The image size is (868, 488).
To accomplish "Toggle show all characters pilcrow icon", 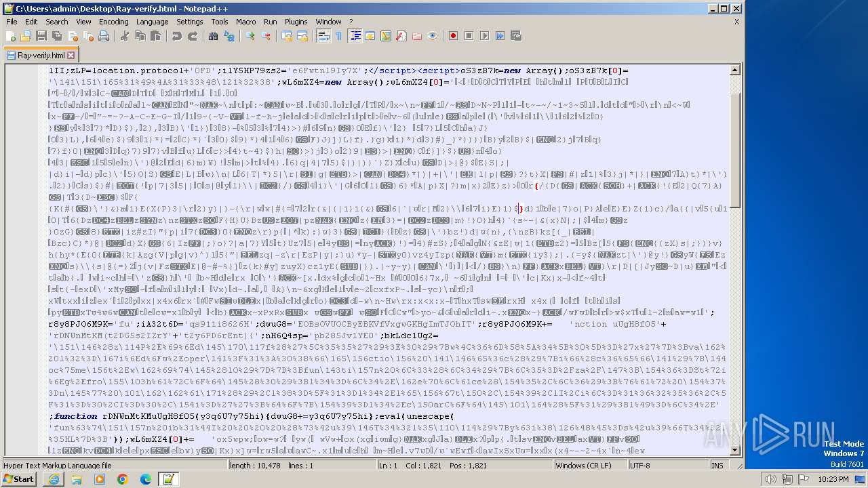I will (x=338, y=36).
